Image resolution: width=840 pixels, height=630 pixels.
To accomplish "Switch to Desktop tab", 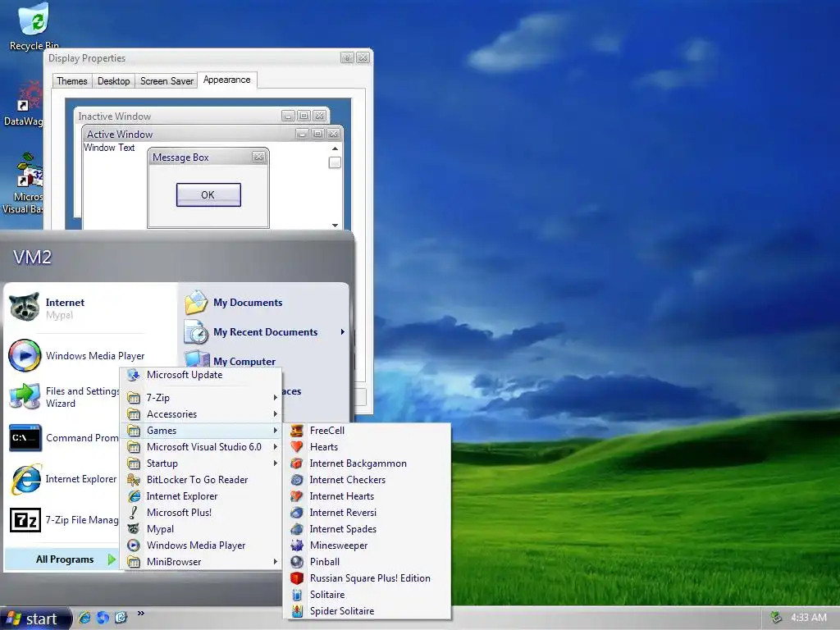I will tap(113, 81).
